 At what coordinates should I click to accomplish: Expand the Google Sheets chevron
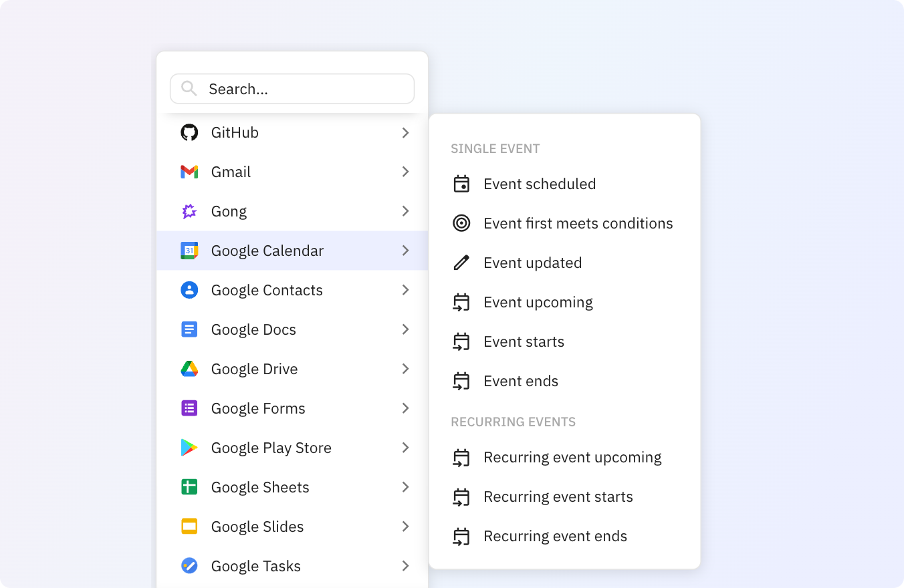(405, 487)
